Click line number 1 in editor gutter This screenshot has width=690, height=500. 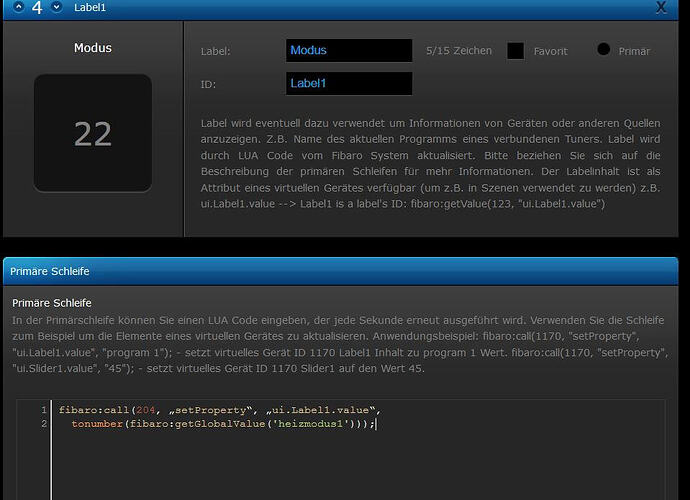(43, 410)
